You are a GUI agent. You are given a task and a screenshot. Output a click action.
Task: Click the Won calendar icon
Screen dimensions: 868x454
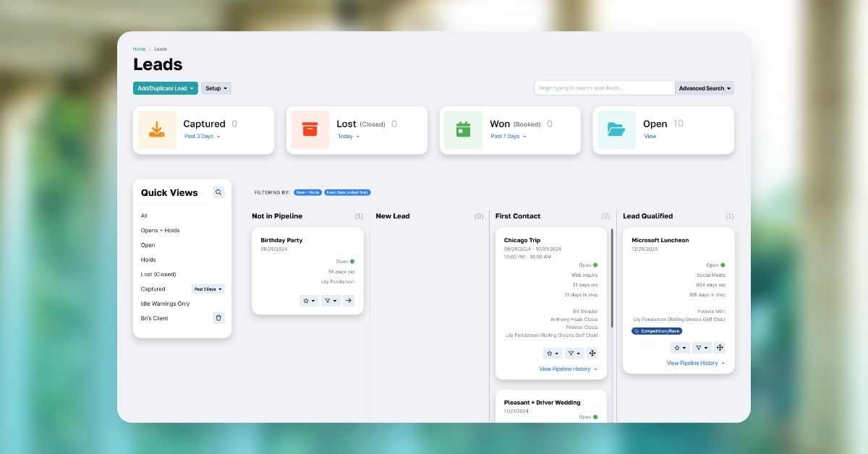coord(464,130)
